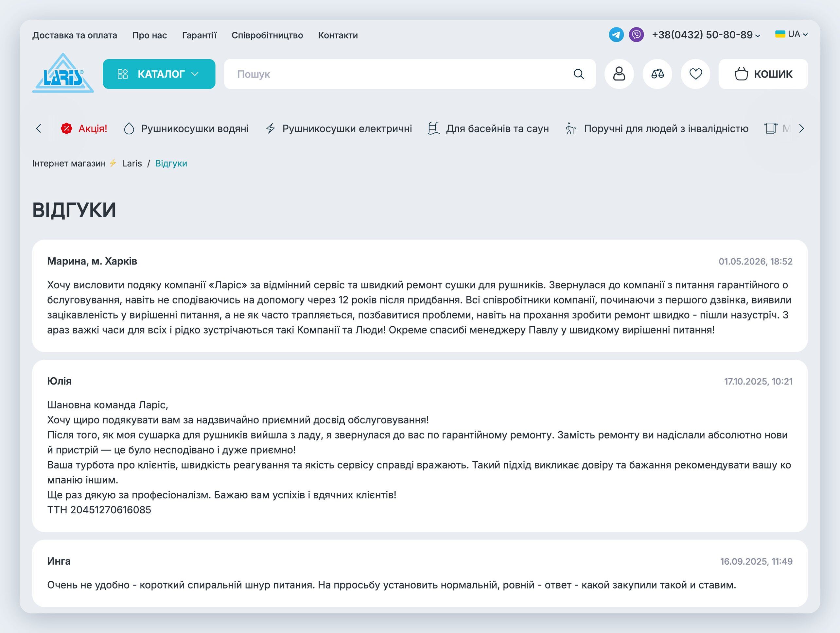Screen dimensions: 840x633
Task: Go to Доставка та оплата page
Action: [x=75, y=35]
